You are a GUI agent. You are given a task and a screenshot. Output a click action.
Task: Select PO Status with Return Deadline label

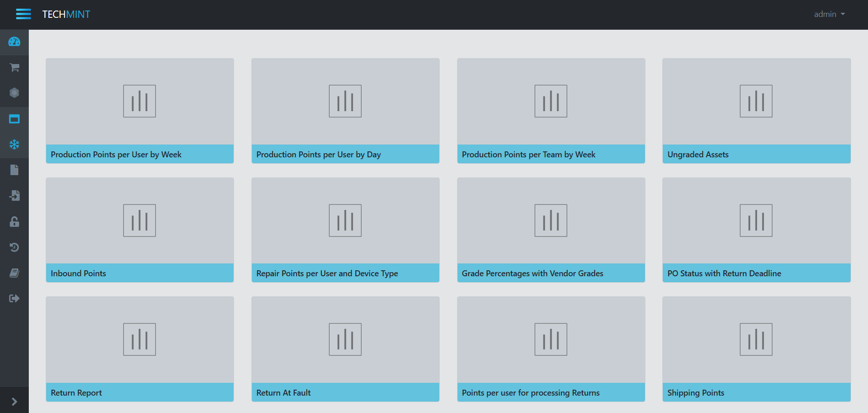724,274
